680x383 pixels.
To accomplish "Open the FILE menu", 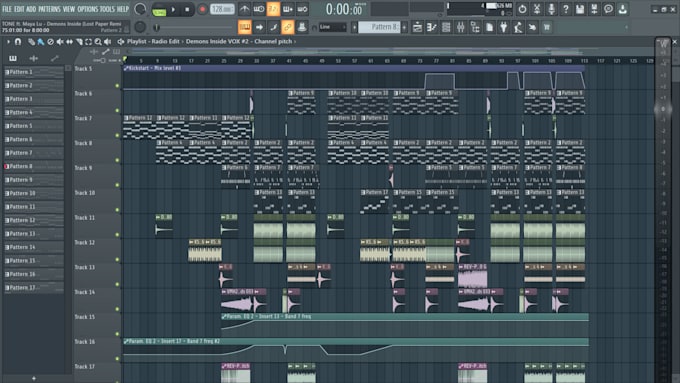I will (x=7, y=9).
